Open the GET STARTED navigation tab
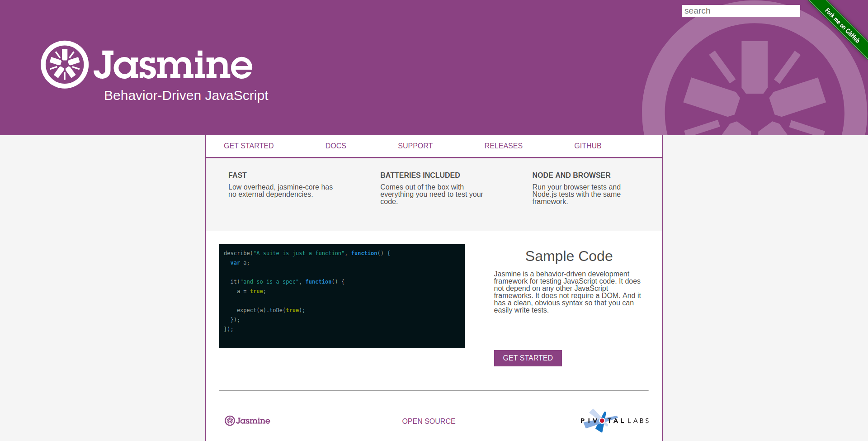Screen dimensions: 868x441 pyautogui.click(x=249, y=146)
